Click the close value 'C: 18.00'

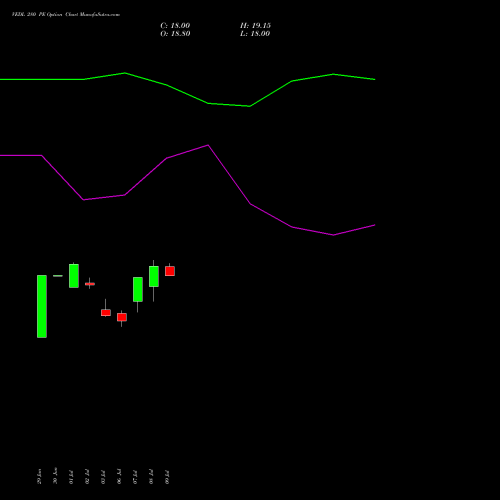click(175, 26)
